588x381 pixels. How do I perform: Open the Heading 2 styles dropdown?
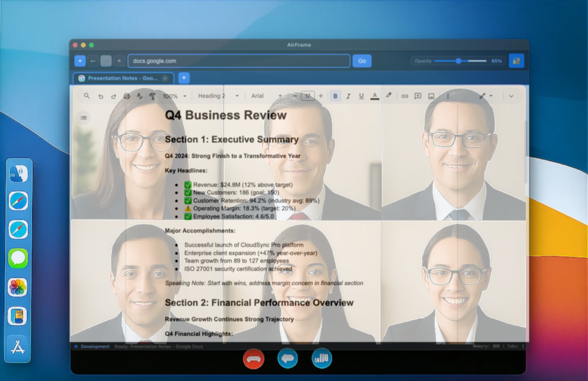237,96
